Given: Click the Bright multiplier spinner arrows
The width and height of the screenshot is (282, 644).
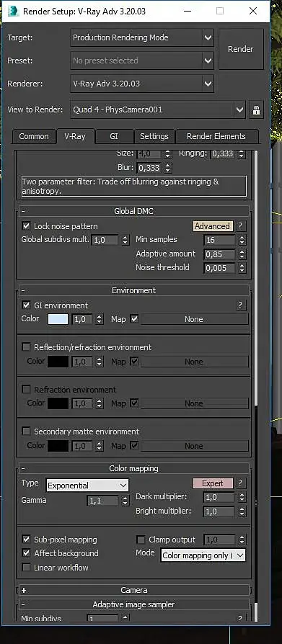Looking at the screenshot, I should [242, 511].
